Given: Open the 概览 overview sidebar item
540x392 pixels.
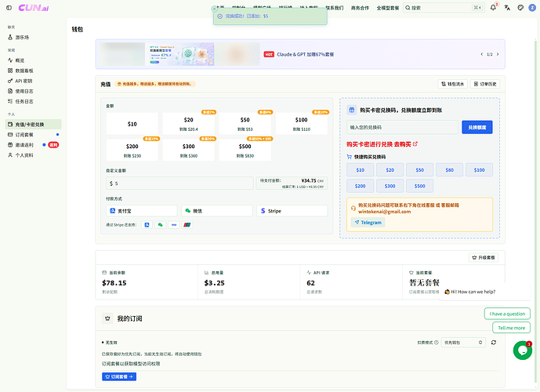Looking at the screenshot, I should coord(34,60).
